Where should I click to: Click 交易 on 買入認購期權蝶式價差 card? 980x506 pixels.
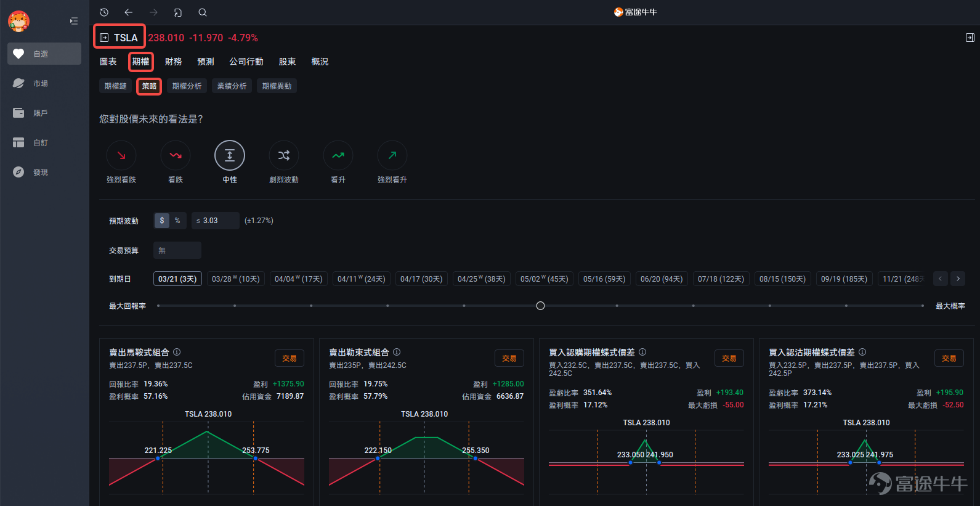[x=729, y=359]
